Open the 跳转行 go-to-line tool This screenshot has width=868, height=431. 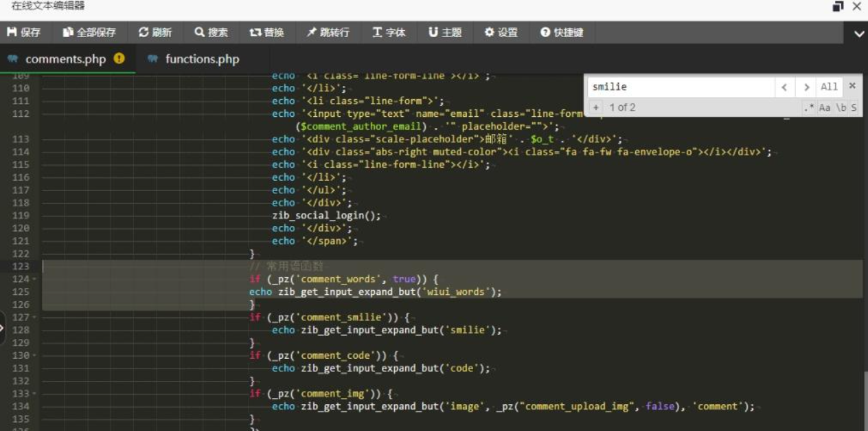coord(311,32)
